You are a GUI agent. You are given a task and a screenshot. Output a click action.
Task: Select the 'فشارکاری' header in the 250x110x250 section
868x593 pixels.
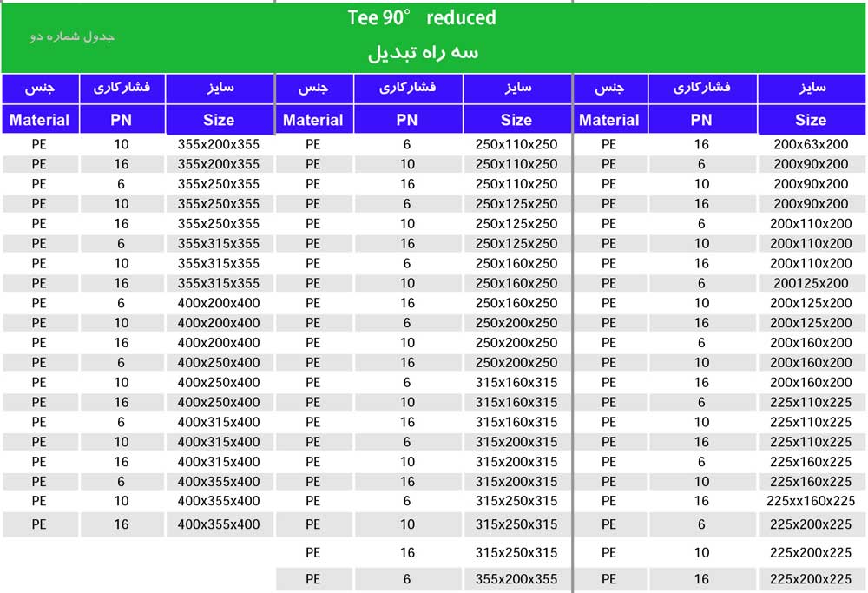[x=407, y=89]
